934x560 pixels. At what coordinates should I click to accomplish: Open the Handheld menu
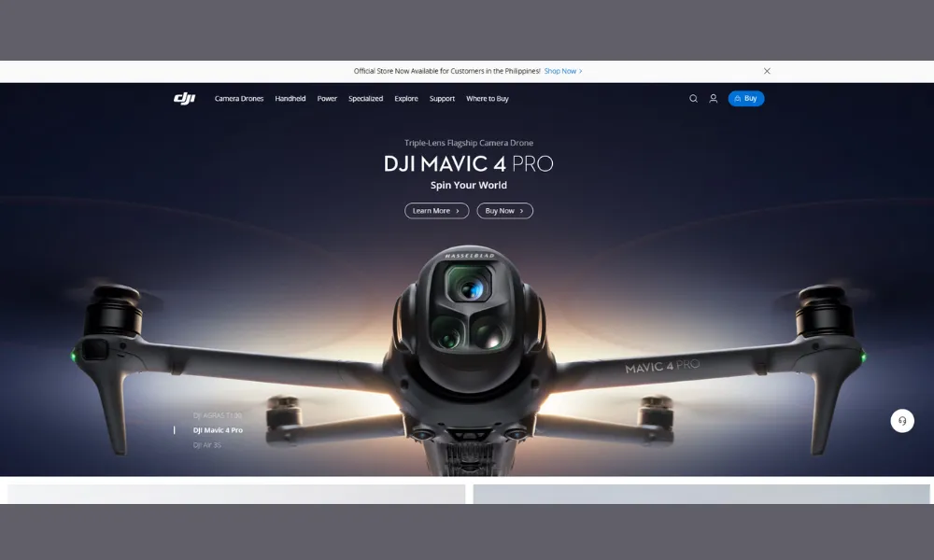point(290,99)
